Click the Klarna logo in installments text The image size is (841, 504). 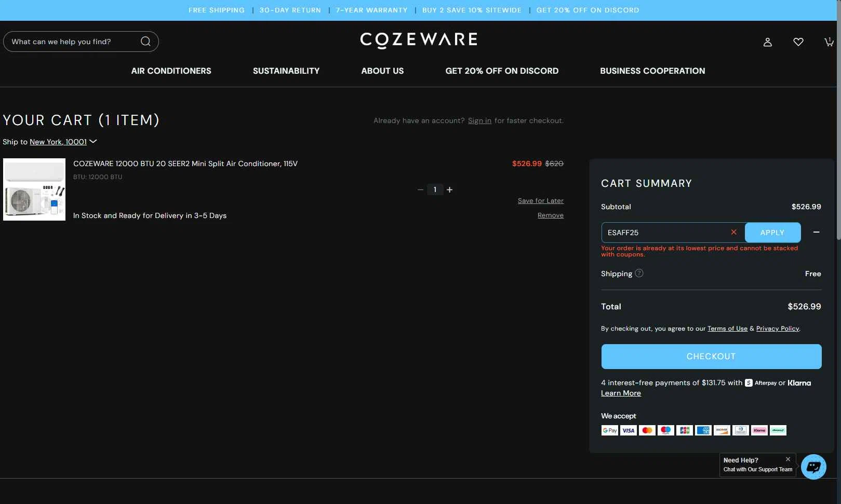click(799, 383)
